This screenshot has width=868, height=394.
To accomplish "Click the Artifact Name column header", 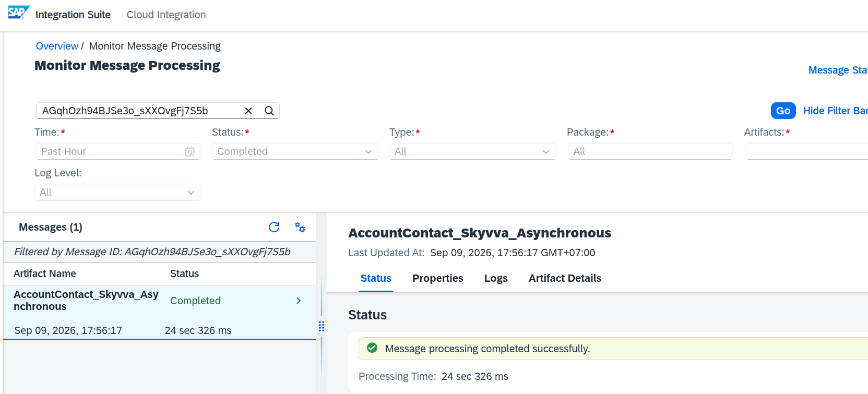I will point(45,273).
